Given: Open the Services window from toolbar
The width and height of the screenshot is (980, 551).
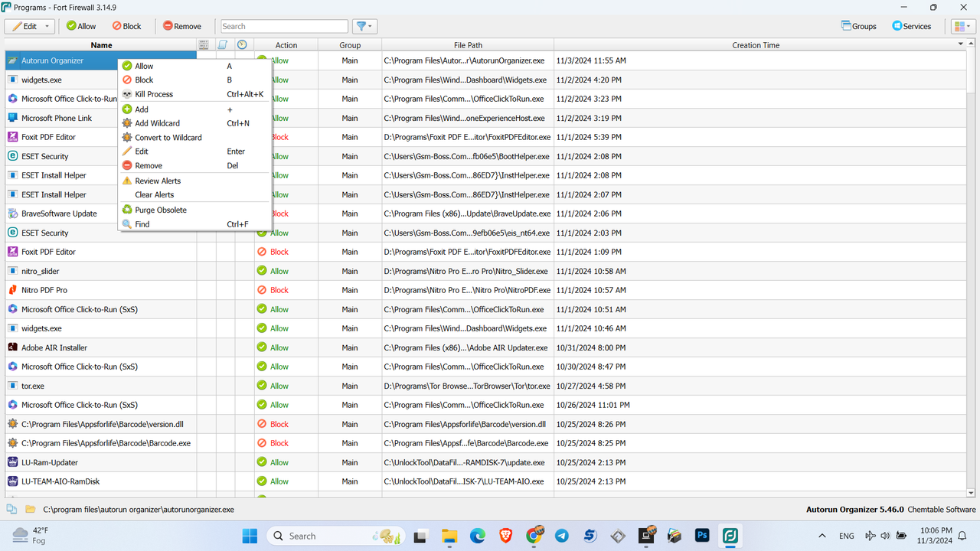Looking at the screenshot, I should pos(912,26).
